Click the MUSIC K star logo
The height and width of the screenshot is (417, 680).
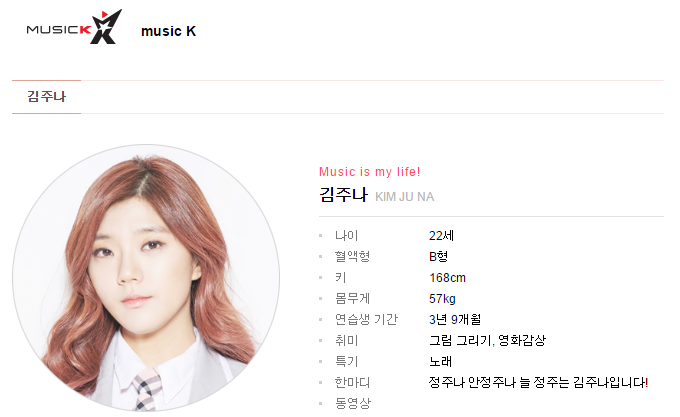point(74,27)
